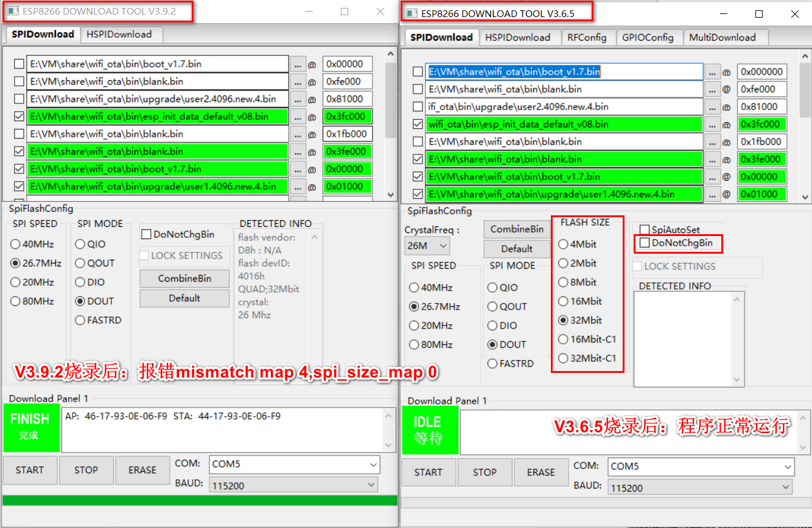Check user2.4096.new.4.bin row in V3.6.5 window

(418, 107)
